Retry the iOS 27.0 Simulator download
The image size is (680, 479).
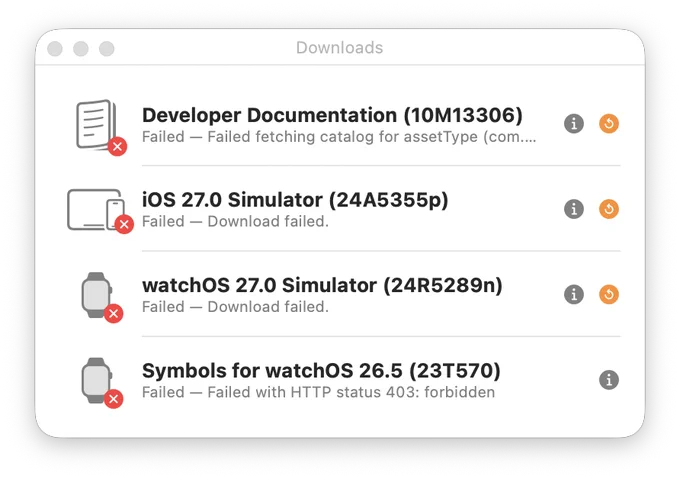point(609,209)
